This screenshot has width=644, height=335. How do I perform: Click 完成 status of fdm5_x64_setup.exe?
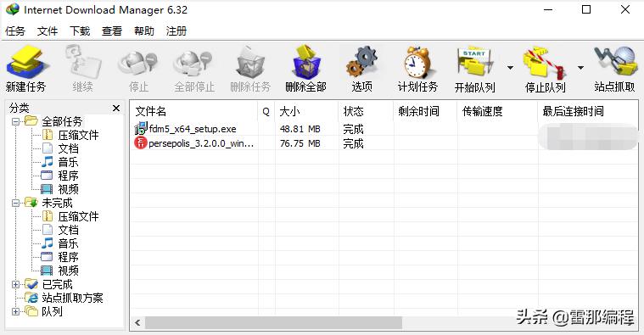click(x=353, y=129)
